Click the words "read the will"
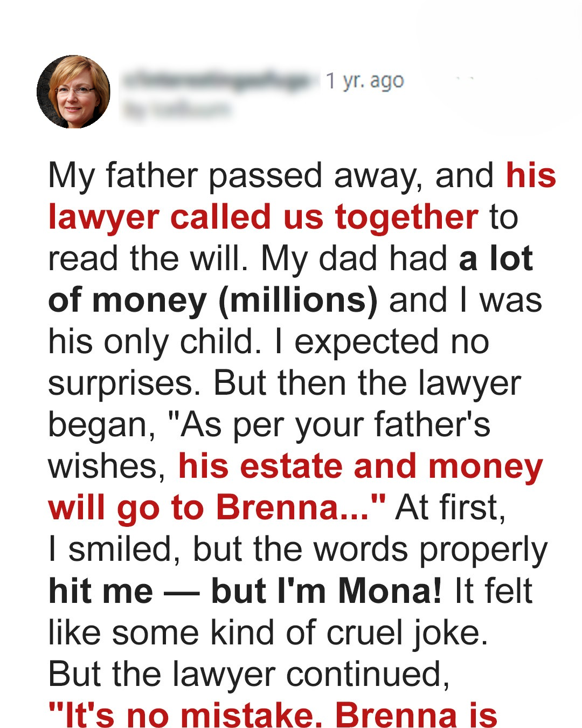Screen dimensions: 582x728 [x=148, y=258]
